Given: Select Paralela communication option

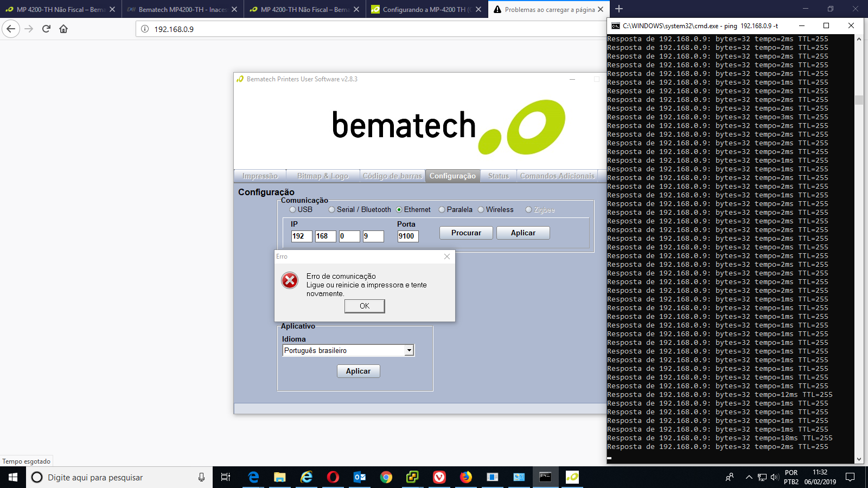Looking at the screenshot, I should (x=442, y=210).
